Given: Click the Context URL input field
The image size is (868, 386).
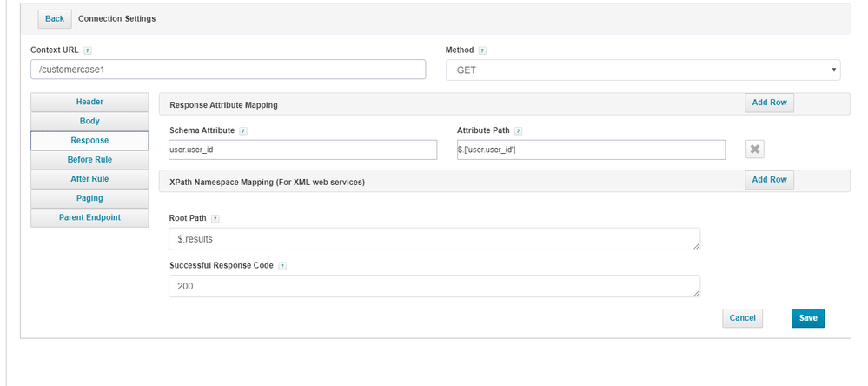Looking at the screenshot, I should click(228, 70).
